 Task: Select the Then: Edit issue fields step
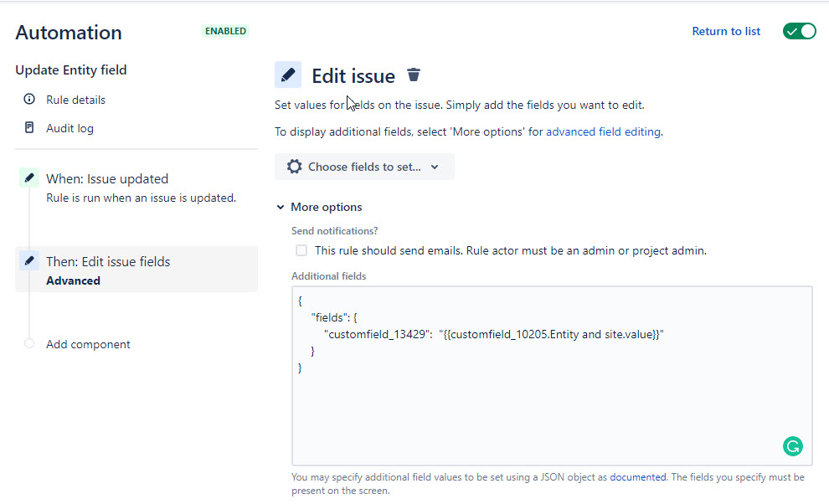(136, 270)
